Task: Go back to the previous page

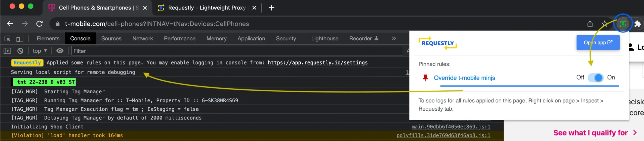Action: pos(10,24)
